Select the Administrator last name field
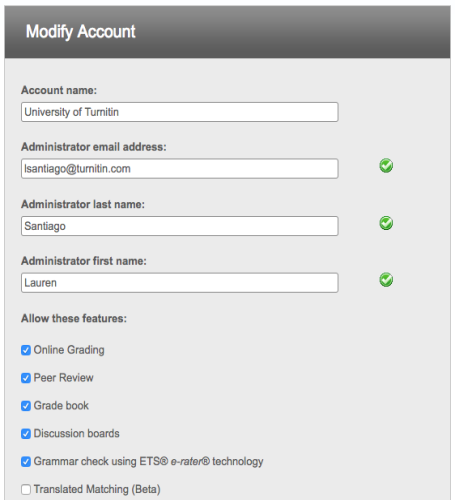This screenshot has width=455, height=500. pyautogui.click(x=180, y=226)
